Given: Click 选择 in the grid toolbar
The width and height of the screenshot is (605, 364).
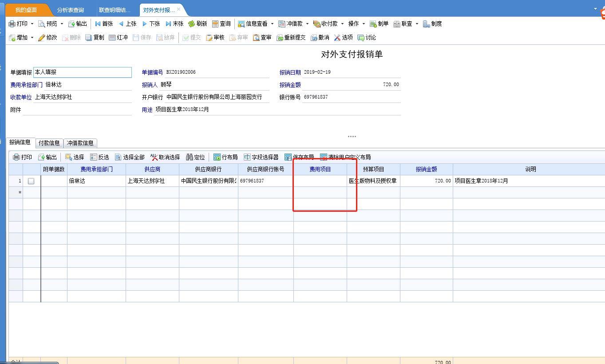Looking at the screenshot, I should (75, 157).
